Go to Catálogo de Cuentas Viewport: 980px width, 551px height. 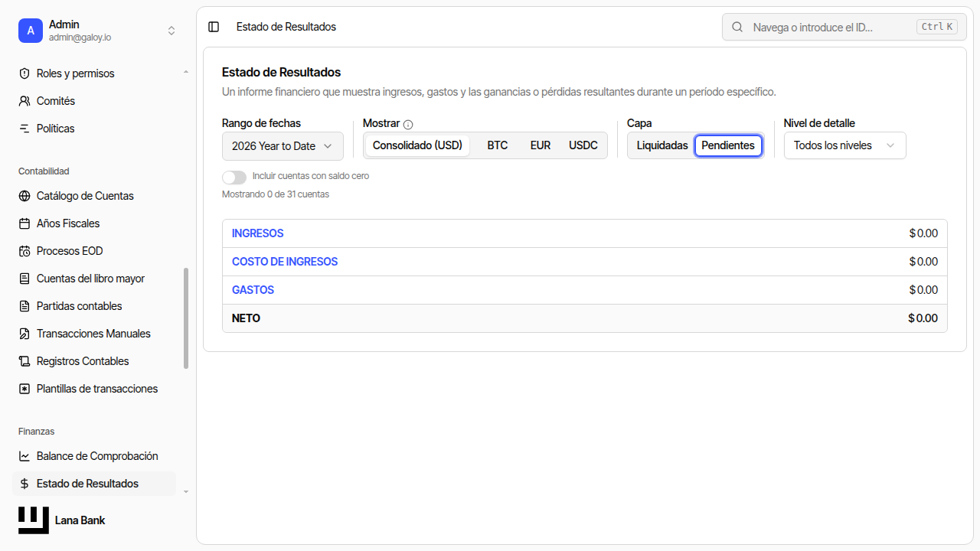[94, 196]
